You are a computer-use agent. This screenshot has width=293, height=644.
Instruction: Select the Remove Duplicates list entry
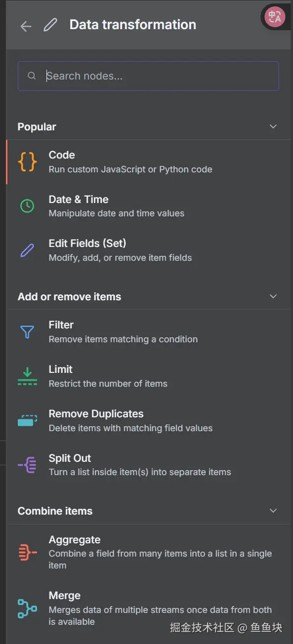pyautogui.click(x=150, y=421)
